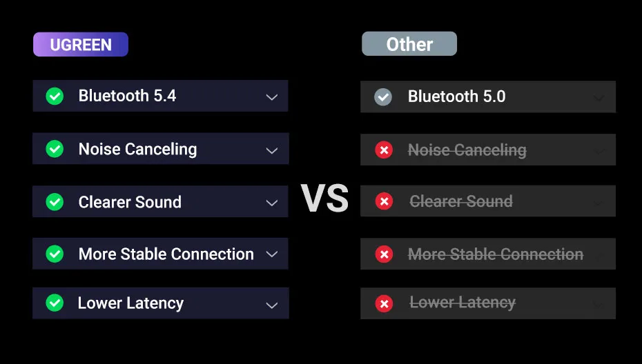Expand the UGREEN Noise Canceling chevron

tap(272, 150)
